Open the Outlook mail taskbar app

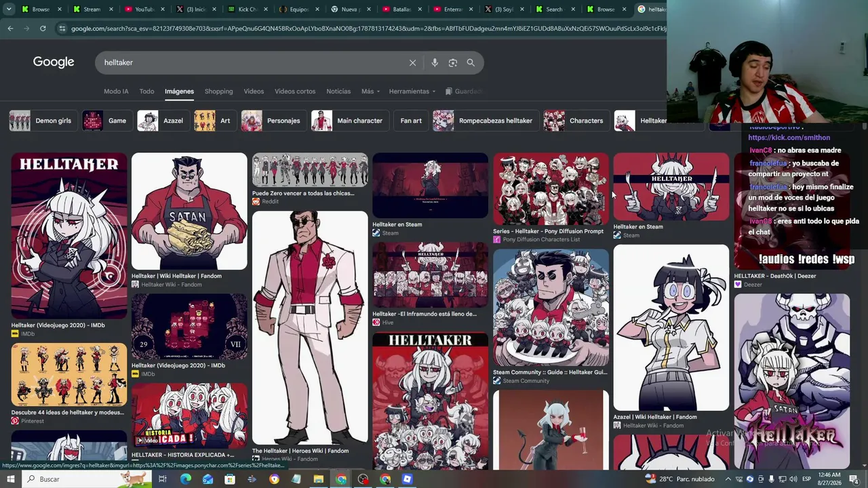[x=208, y=479]
